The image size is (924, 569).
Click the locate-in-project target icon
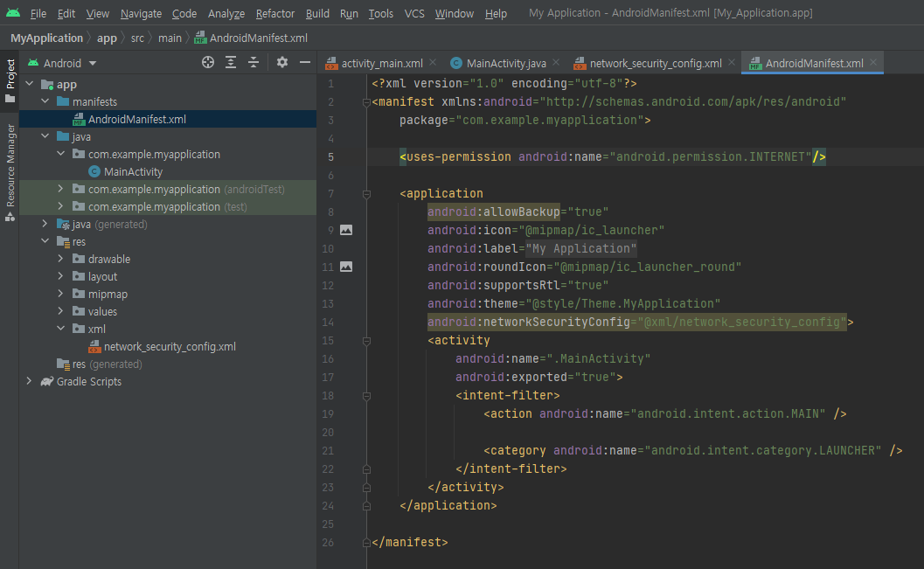207,62
